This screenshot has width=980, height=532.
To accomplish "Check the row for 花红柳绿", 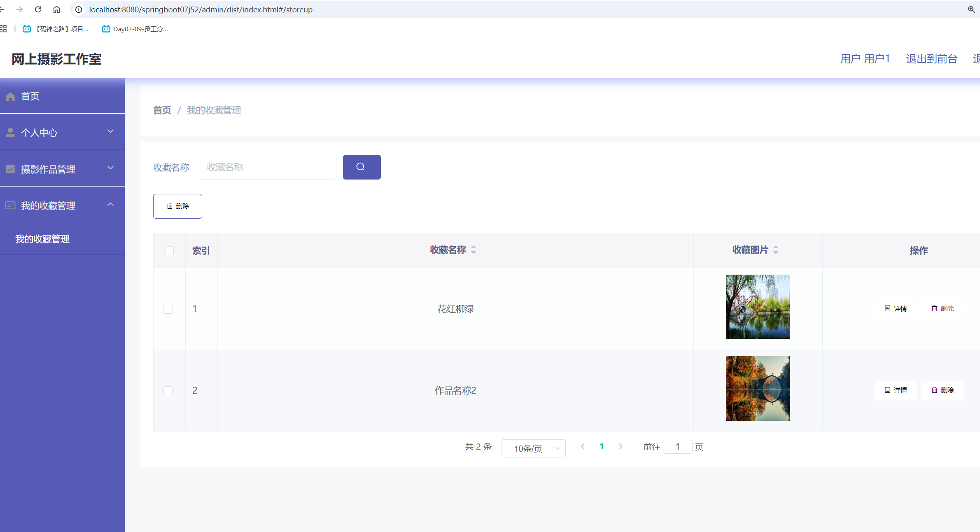I will point(168,309).
